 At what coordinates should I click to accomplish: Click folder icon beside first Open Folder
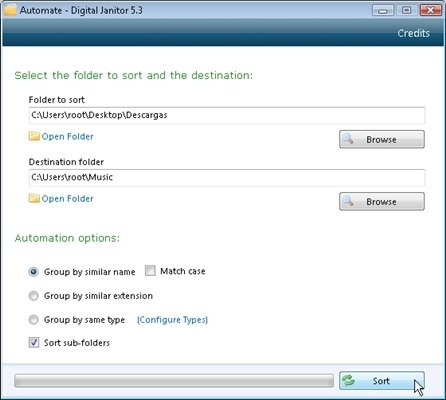[x=34, y=136]
